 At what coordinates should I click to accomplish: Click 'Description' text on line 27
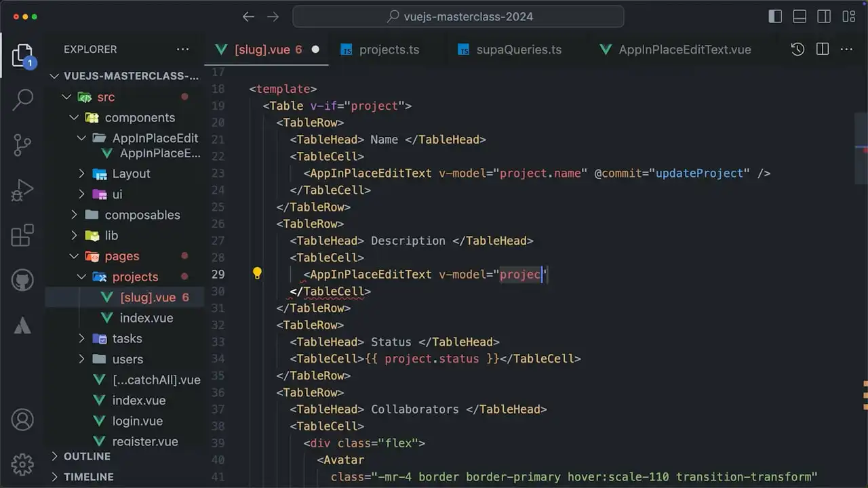pyautogui.click(x=408, y=241)
